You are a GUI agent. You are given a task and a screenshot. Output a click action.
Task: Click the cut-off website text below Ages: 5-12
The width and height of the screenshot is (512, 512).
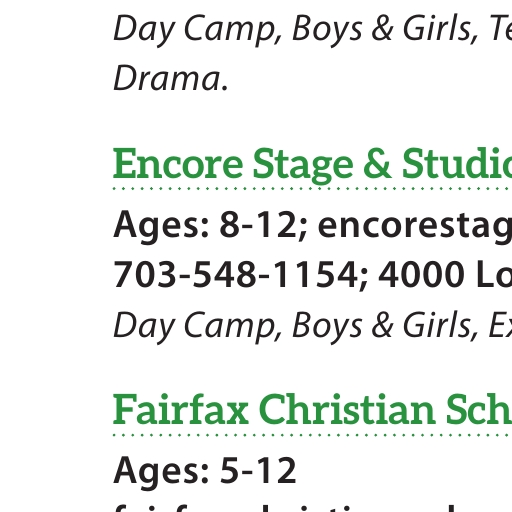pyautogui.click(x=313, y=506)
